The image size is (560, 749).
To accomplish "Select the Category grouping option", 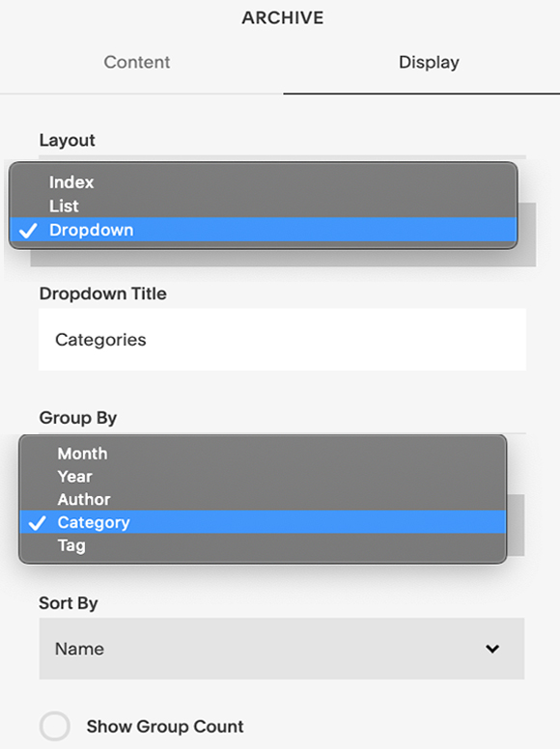I will 263,522.
